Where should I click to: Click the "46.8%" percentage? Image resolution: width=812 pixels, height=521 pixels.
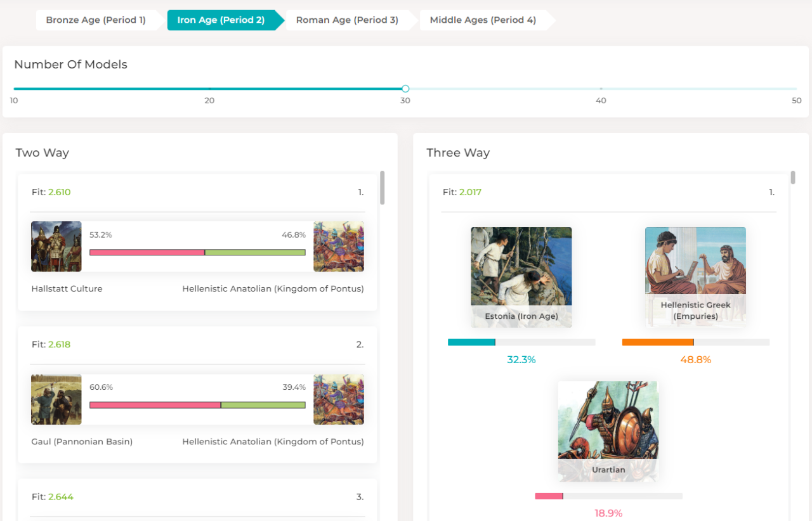pos(294,235)
